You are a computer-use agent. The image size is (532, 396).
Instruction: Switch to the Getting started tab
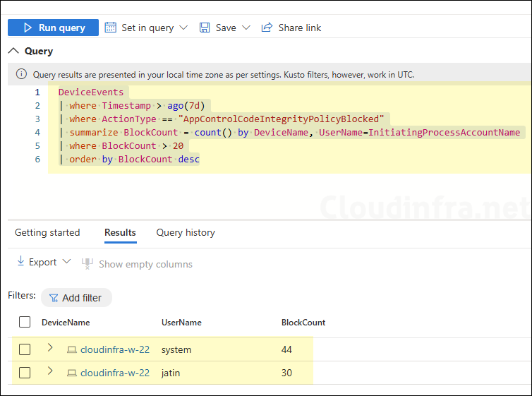[x=47, y=232]
